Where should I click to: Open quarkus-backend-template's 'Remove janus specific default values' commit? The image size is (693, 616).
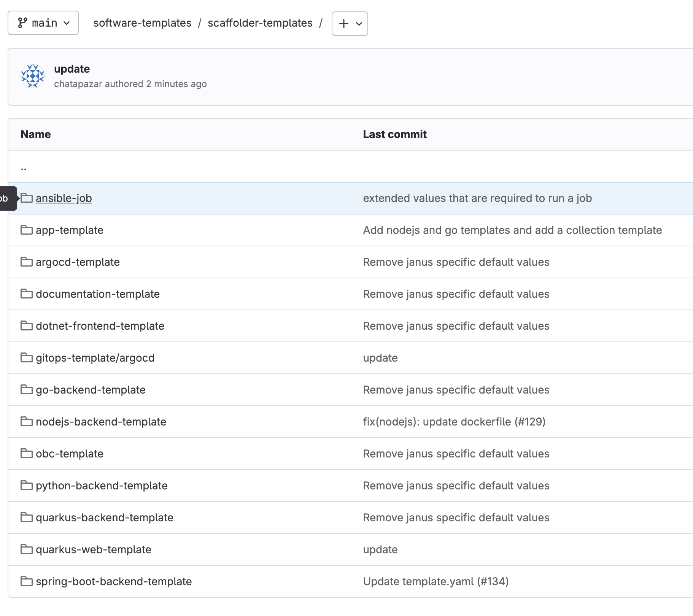[x=456, y=518]
